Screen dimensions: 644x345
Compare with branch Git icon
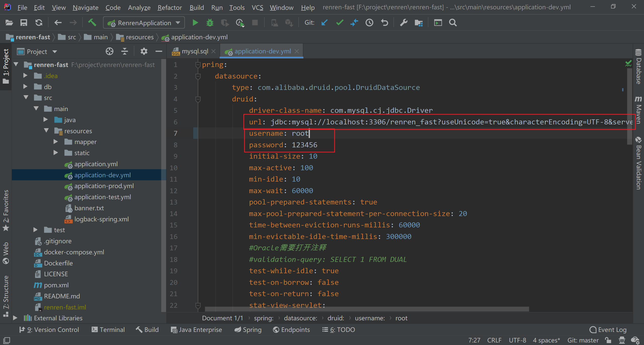[x=354, y=23]
